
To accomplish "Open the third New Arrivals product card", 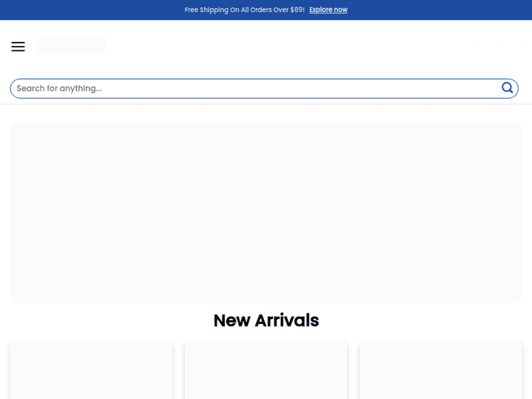I will tap(440, 370).
